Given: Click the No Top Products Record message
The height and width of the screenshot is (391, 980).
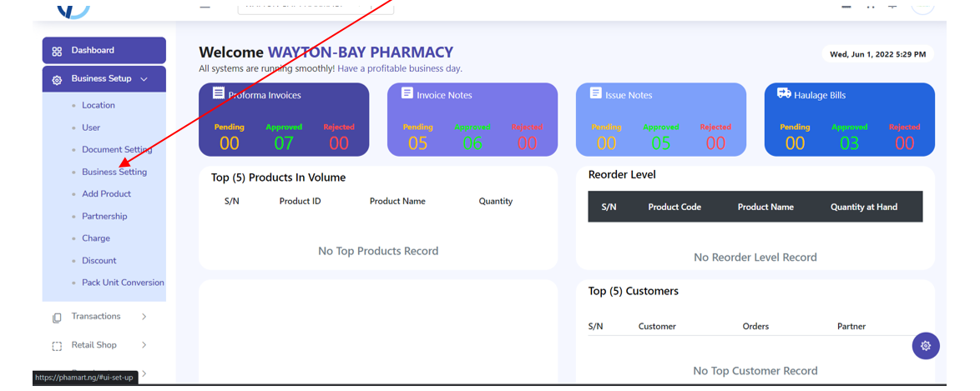Looking at the screenshot, I should tap(378, 251).
